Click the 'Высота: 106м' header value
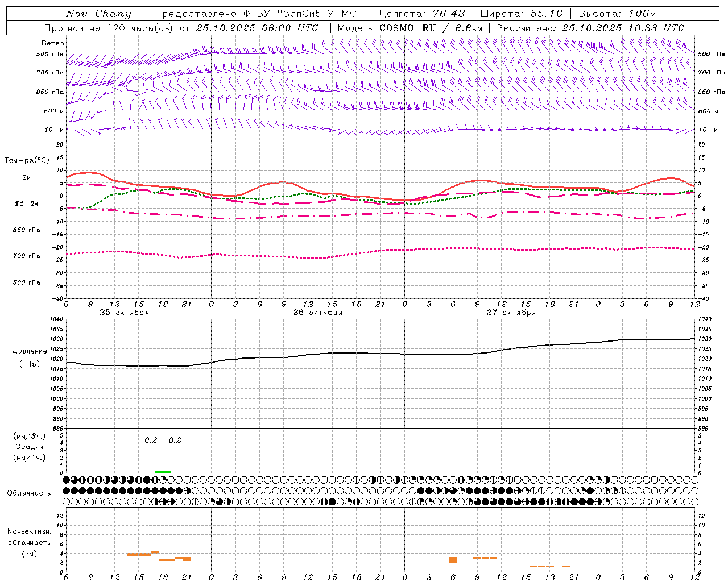This screenshot has width=728, height=582. pos(617,14)
